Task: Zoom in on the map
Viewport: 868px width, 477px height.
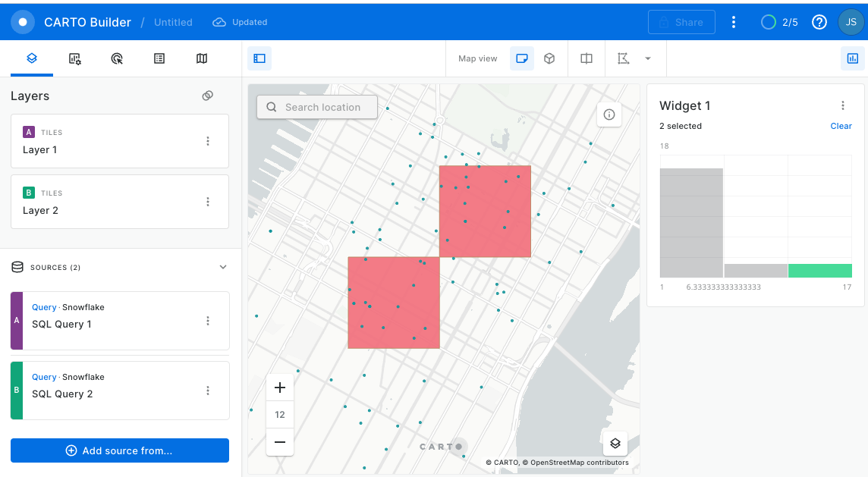Action: click(x=280, y=388)
